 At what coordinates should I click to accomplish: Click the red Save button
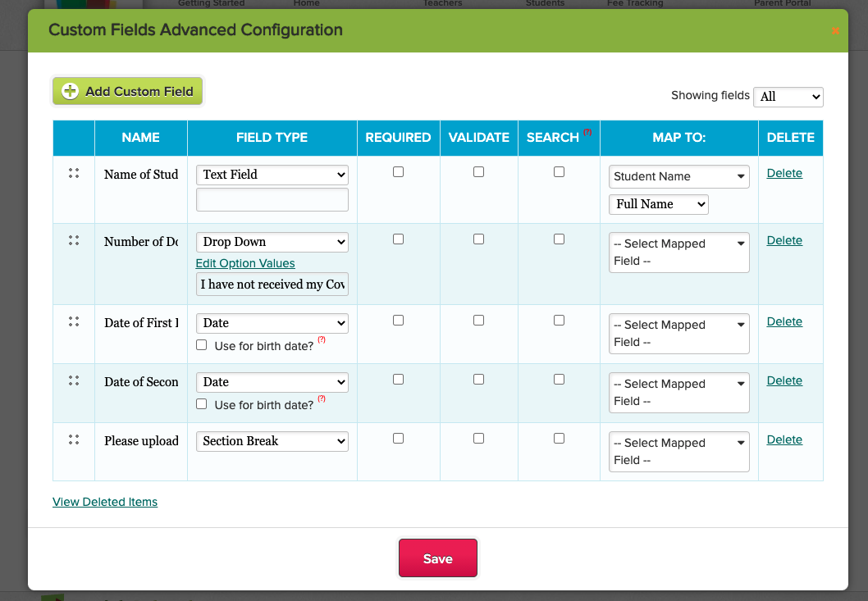point(437,558)
